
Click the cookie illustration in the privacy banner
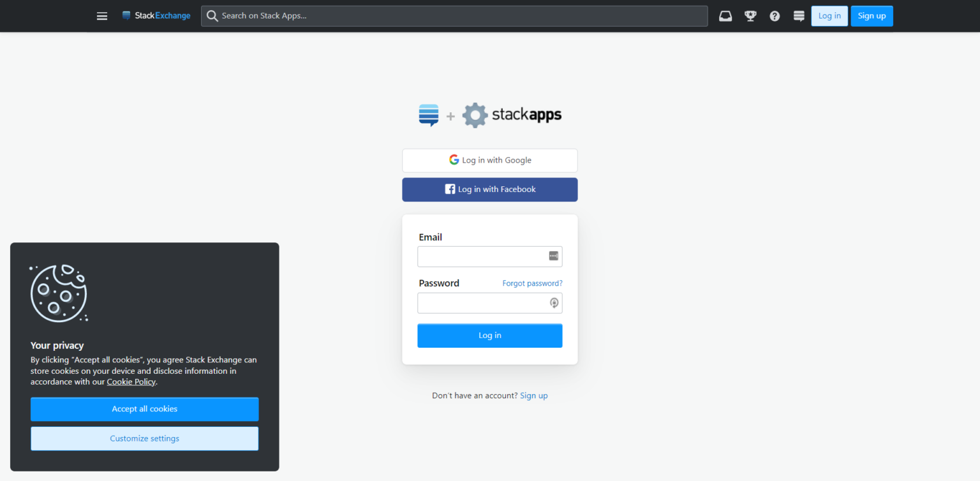point(58,293)
